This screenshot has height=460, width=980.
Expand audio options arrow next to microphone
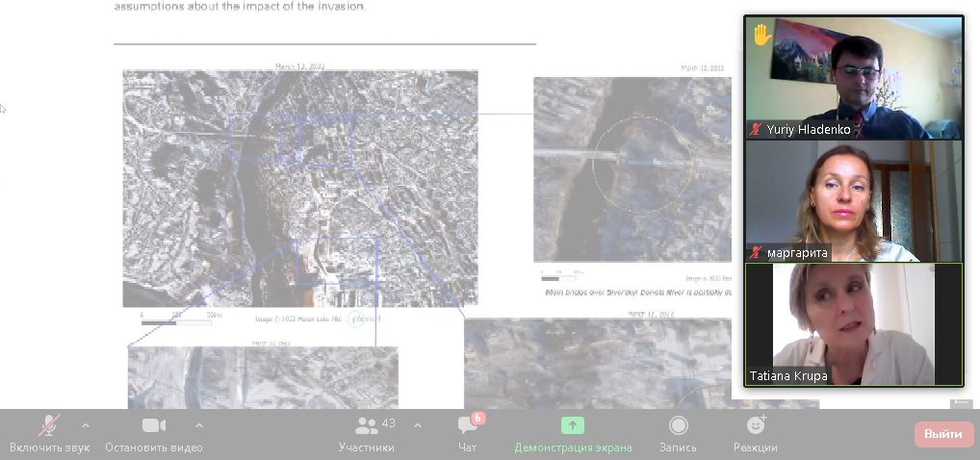point(86,425)
